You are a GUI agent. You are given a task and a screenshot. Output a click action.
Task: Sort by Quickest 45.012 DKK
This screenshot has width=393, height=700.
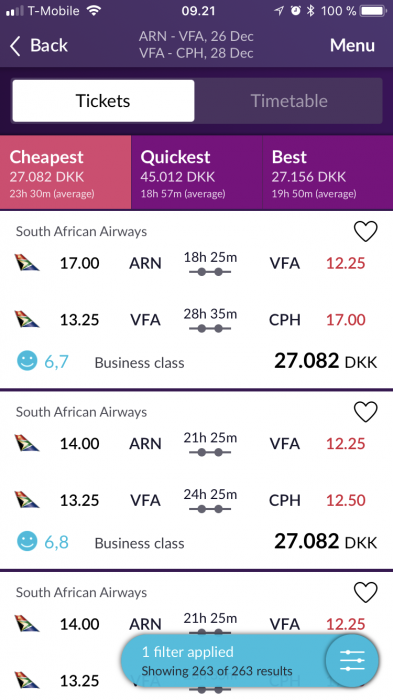[x=196, y=172]
